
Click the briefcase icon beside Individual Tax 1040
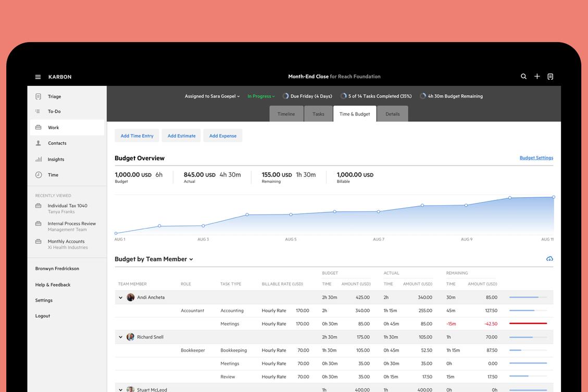38,206
